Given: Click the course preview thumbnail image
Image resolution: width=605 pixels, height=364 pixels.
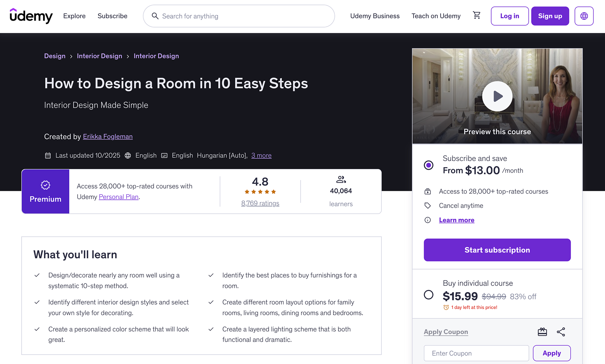Looking at the screenshot, I should pyautogui.click(x=497, y=96).
